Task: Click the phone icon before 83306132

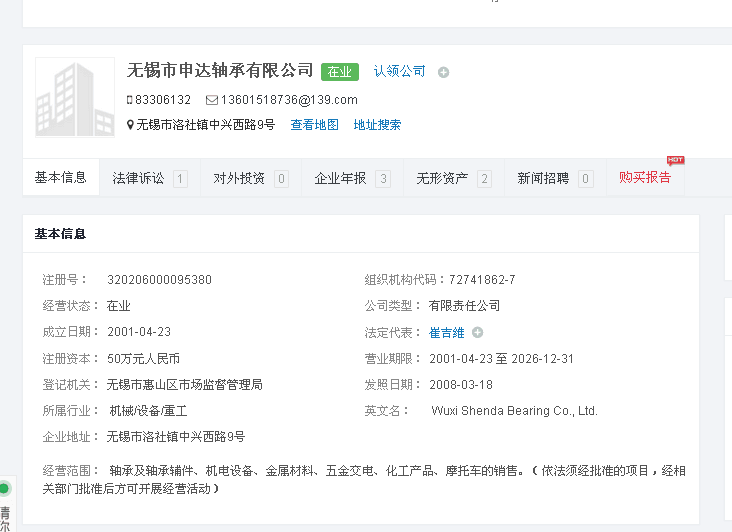Action: pos(130,100)
